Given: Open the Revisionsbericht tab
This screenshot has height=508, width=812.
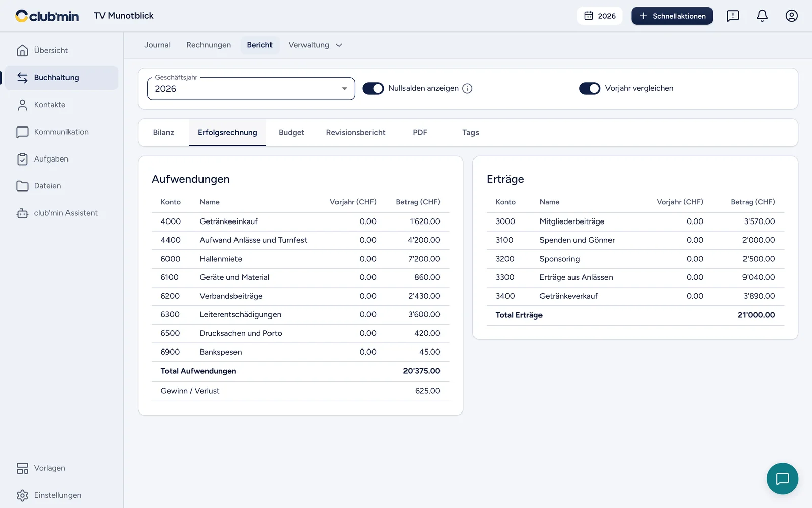Looking at the screenshot, I should click(x=356, y=132).
